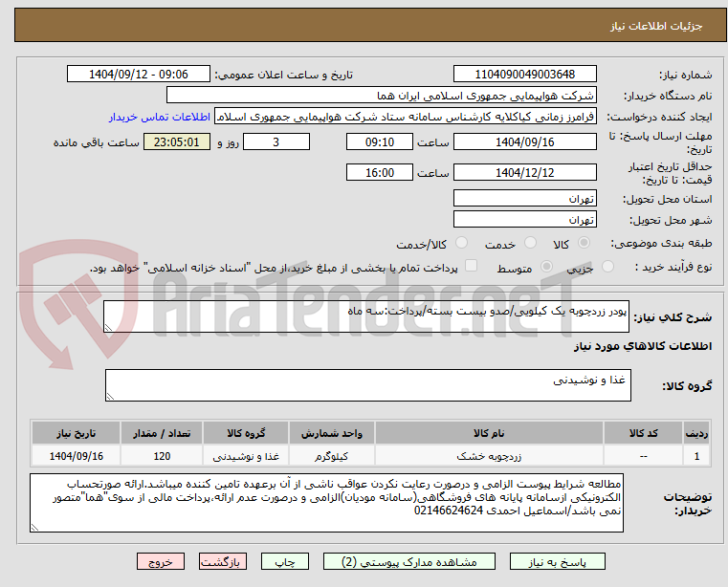Click the شهر محل تحویل field

click(x=524, y=220)
